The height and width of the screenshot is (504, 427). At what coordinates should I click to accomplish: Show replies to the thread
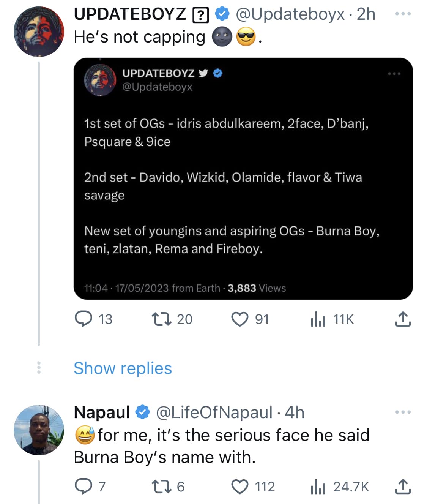pyautogui.click(x=123, y=368)
